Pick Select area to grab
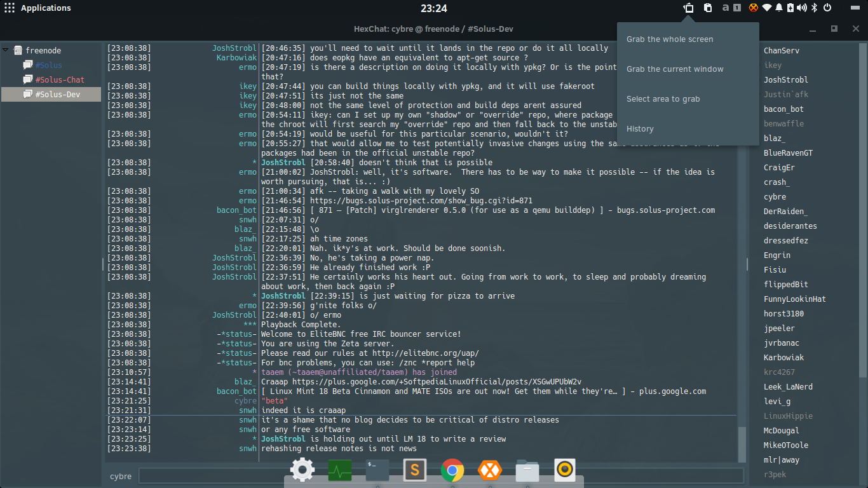This screenshot has width=868, height=488. click(x=663, y=99)
